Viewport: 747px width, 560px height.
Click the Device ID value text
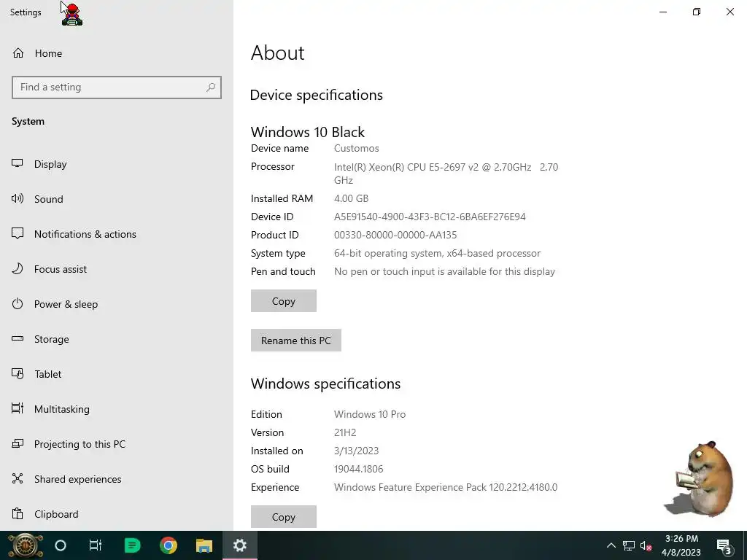430,217
